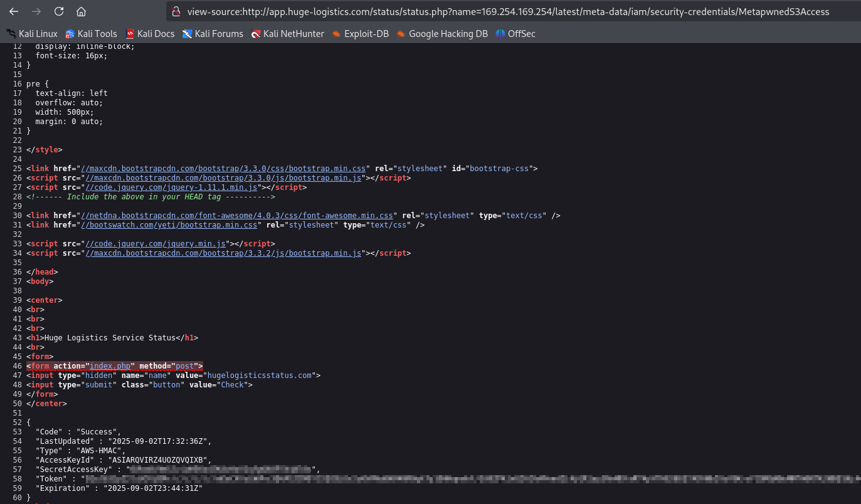
Task: Click the Kali Forums favicon
Action: [187, 34]
